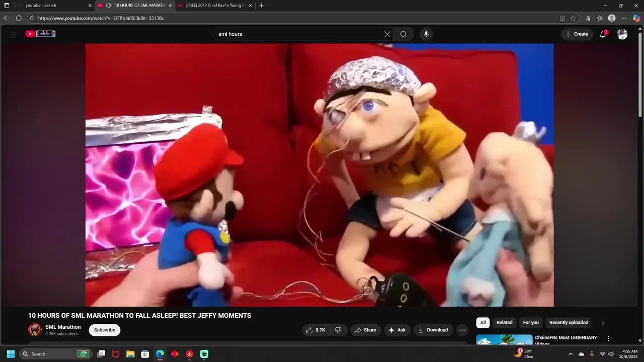
Task: View site information lock icon
Action: pyautogui.click(x=32, y=18)
